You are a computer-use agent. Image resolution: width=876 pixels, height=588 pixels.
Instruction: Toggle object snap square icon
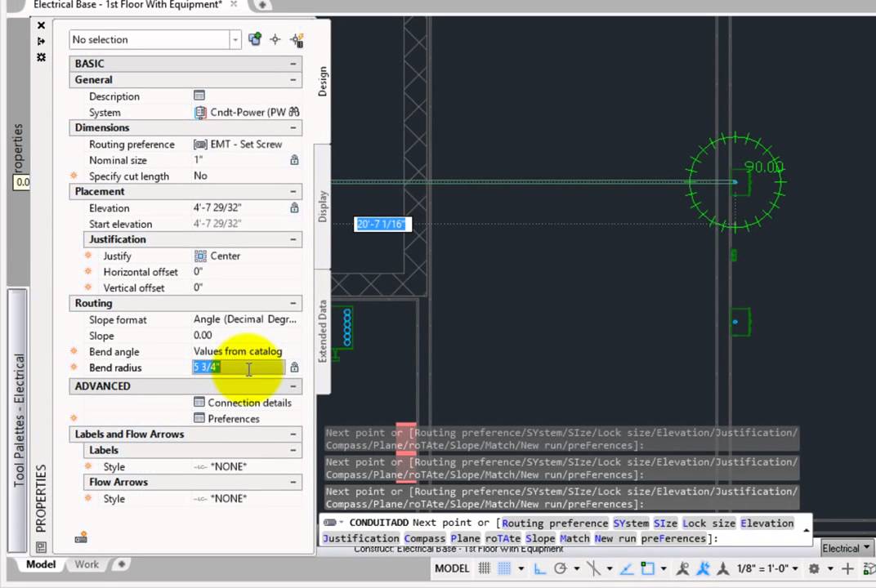647,568
